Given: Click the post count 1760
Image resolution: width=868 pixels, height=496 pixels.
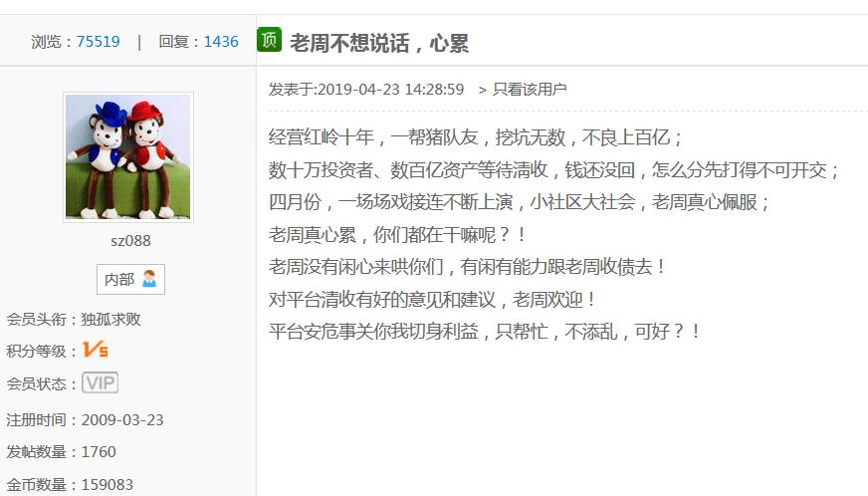Looking at the screenshot, I should (x=99, y=452).
